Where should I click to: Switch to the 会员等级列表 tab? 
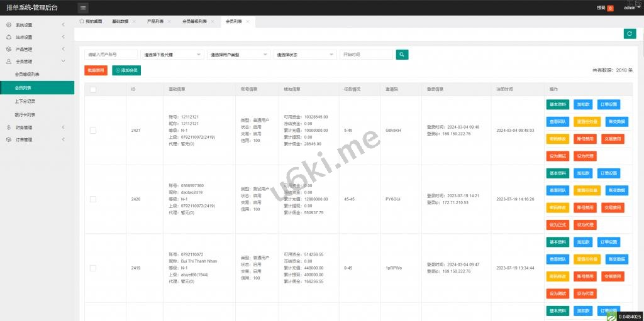(x=194, y=21)
